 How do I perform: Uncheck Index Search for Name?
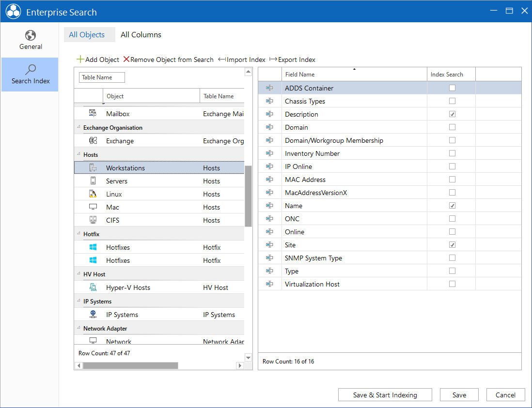click(x=452, y=206)
